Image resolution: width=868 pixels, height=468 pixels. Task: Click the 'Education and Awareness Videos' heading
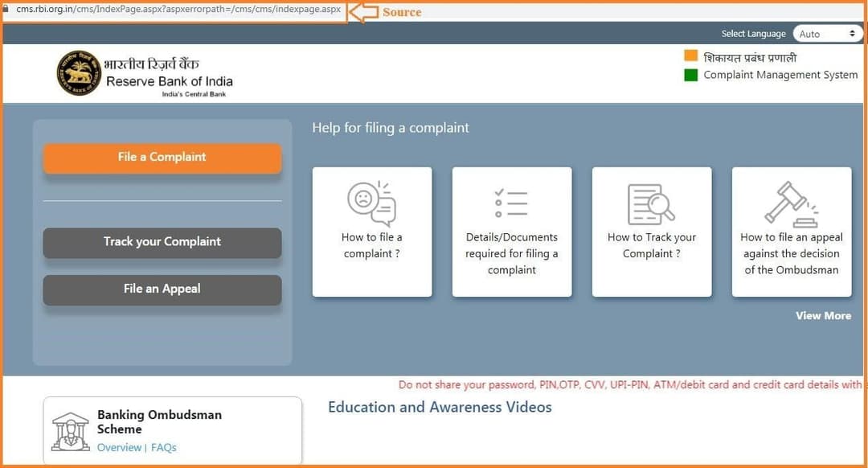[440, 407]
